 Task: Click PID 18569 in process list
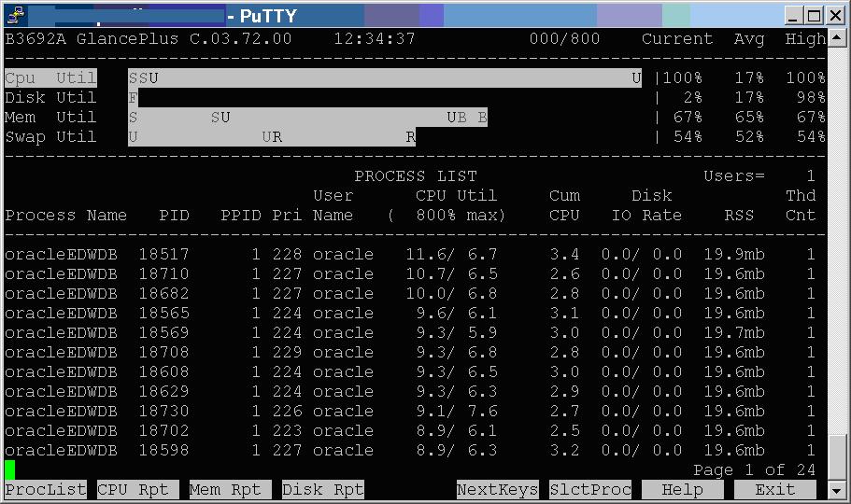coord(163,332)
